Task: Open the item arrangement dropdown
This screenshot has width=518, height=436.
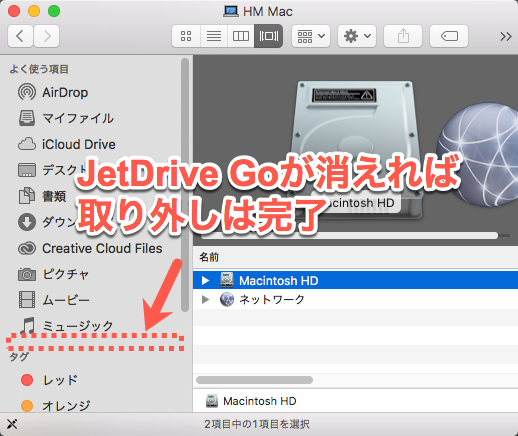Action: coord(311,36)
